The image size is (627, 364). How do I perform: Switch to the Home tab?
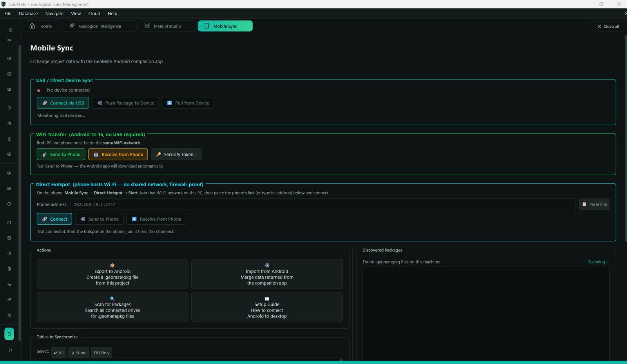click(42, 26)
